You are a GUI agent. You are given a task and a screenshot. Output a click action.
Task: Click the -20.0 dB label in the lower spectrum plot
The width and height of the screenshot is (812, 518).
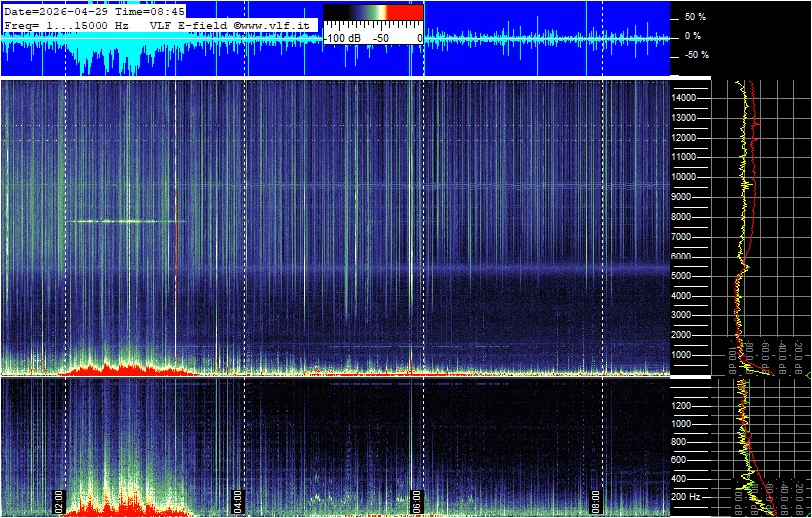[798, 497]
